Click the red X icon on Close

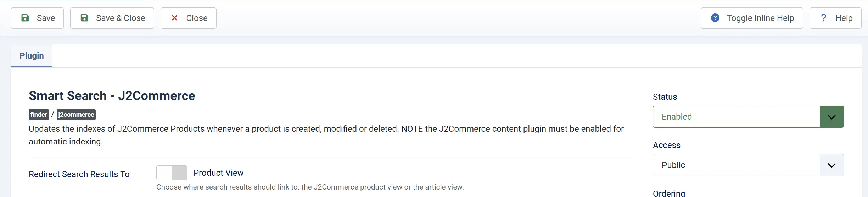(174, 18)
